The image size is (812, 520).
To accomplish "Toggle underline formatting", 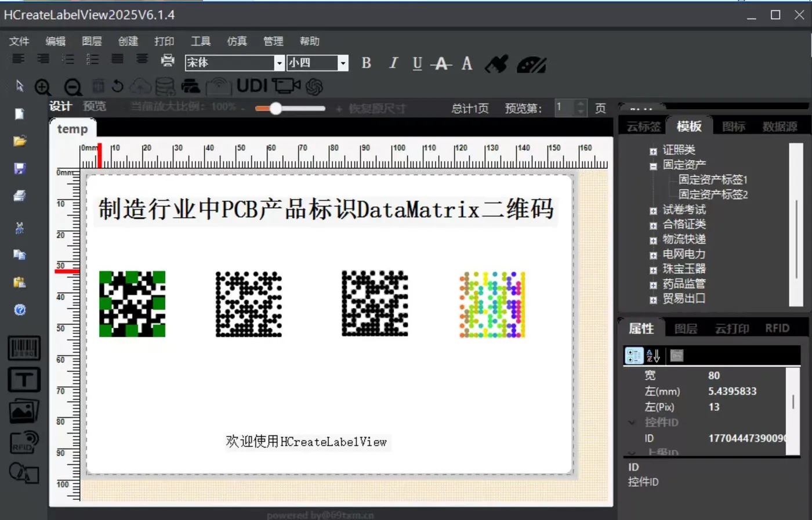I will (x=417, y=63).
